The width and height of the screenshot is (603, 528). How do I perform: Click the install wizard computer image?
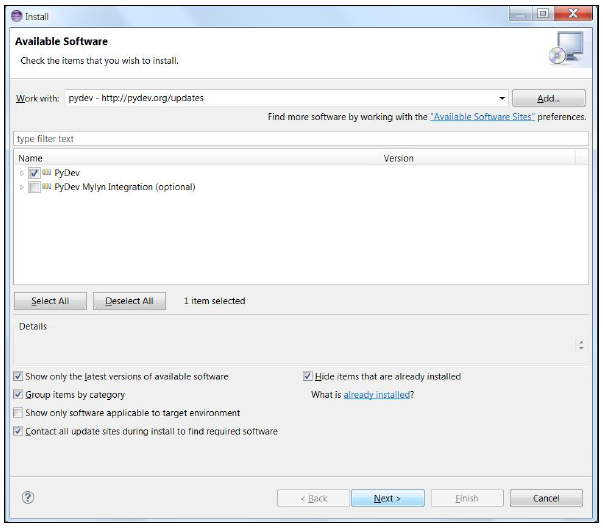pyautogui.click(x=566, y=49)
